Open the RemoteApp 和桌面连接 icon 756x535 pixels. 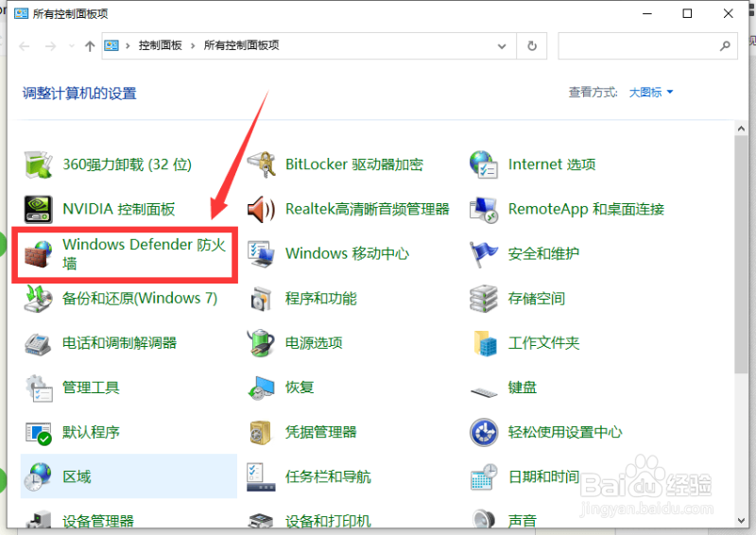click(x=484, y=209)
